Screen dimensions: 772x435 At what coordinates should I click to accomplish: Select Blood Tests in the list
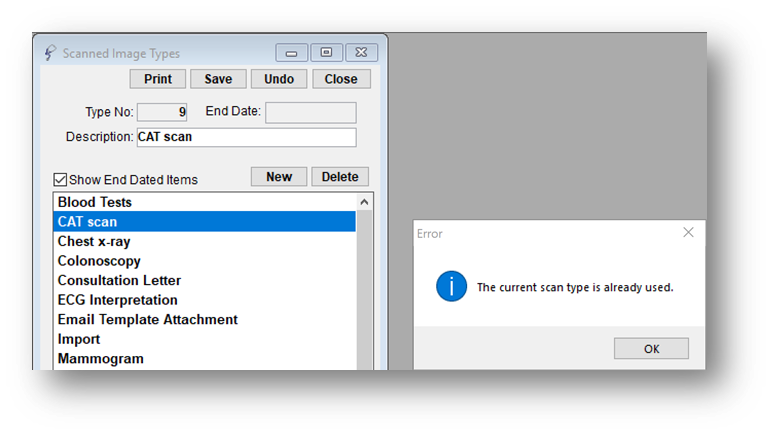pos(204,202)
